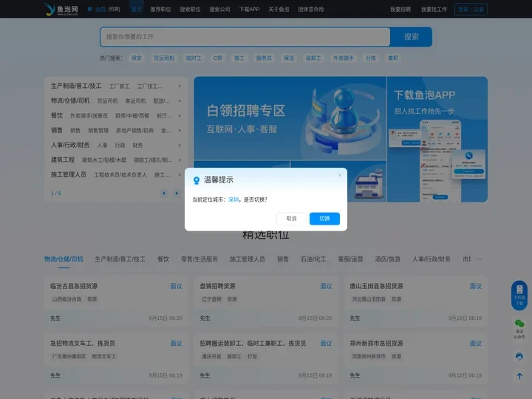Screen dimensions: 532x399
Task: Switch to the 生产制造/普工/技工 tab
Action: 120,259
